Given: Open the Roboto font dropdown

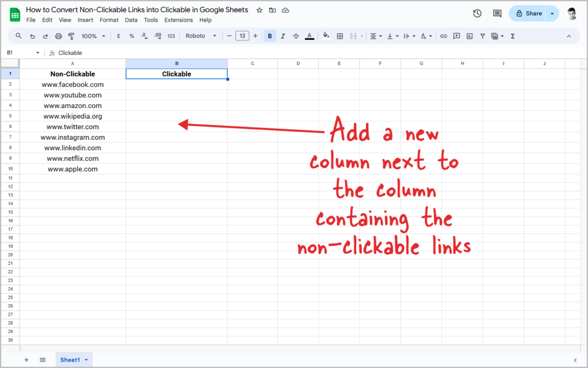Looking at the screenshot, I should pyautogui.click(x=201, y=36).
